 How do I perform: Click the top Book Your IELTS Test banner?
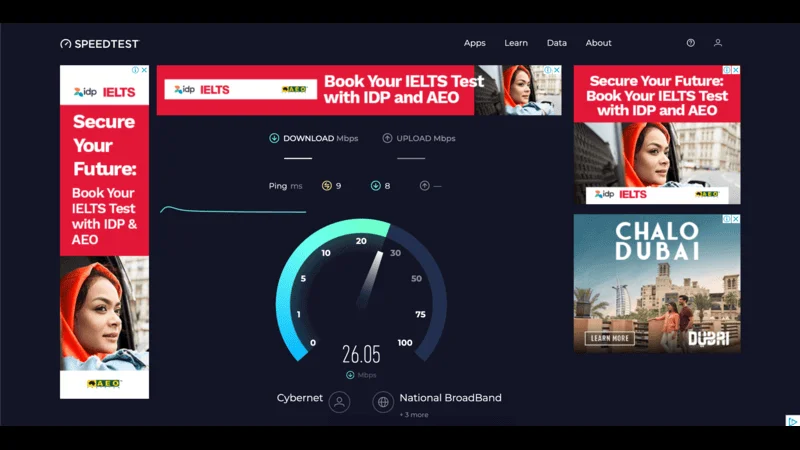pos(359,90)
